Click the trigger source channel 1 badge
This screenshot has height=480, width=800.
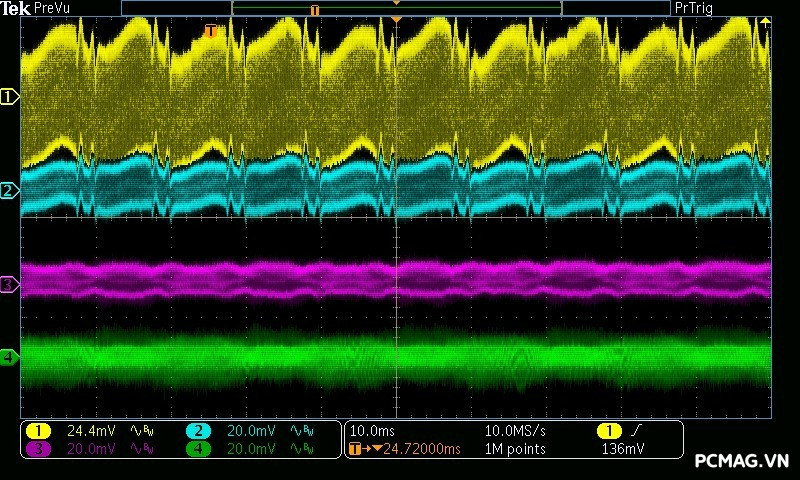click(x=608, y=430)
